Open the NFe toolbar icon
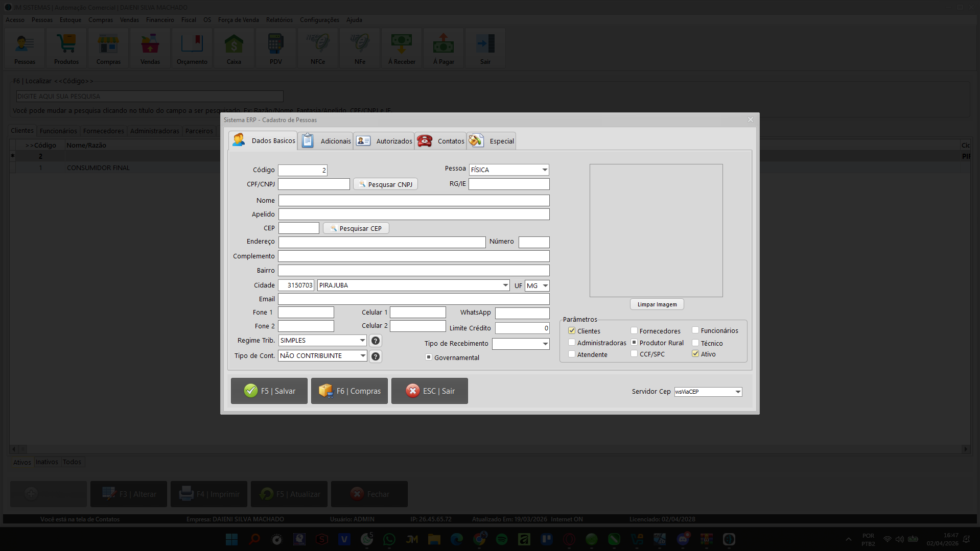The image size is (980, 551). 360,49
